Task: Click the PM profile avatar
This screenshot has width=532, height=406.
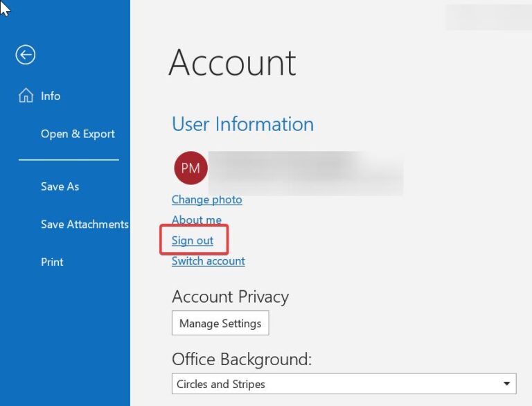Action: [x=190, y=168]
